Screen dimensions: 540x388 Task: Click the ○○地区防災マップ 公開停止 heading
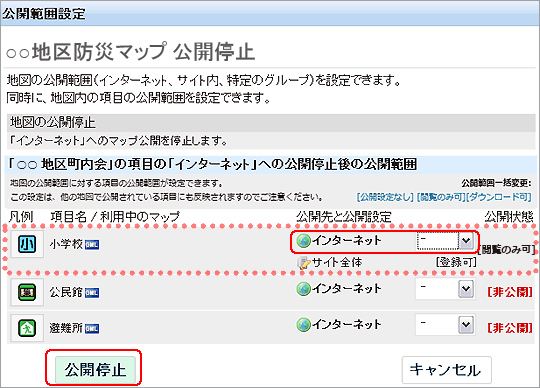click(131, 52)
